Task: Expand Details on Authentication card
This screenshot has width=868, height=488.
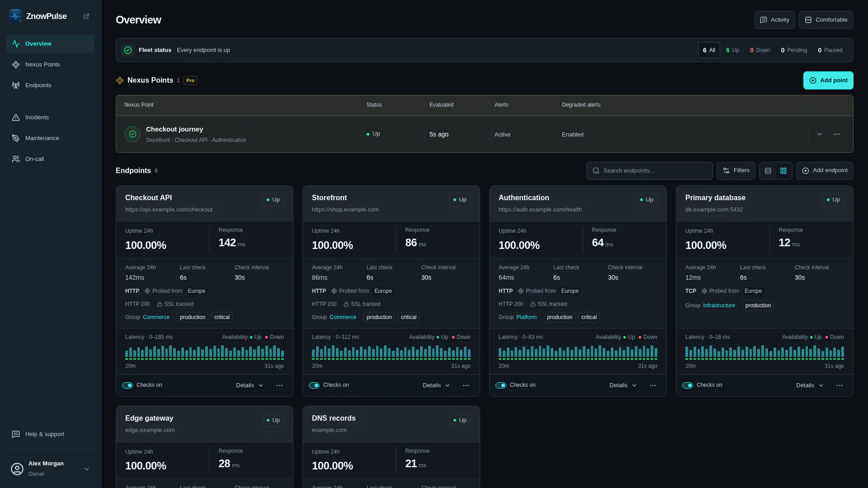Action: 623,385
